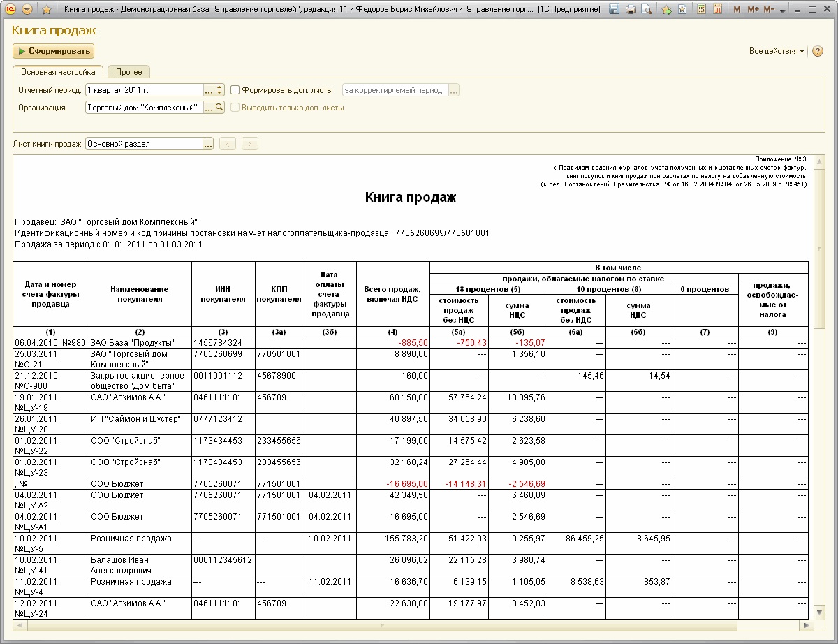Click the previous sheet arrow button
Screen dimensions: 838x644
pyautogui.click(x=228, y=144)
